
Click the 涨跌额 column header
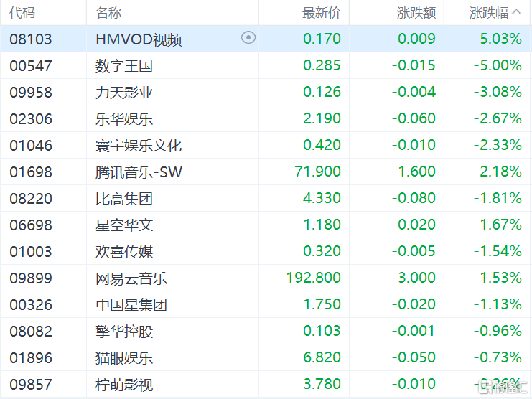416,13
